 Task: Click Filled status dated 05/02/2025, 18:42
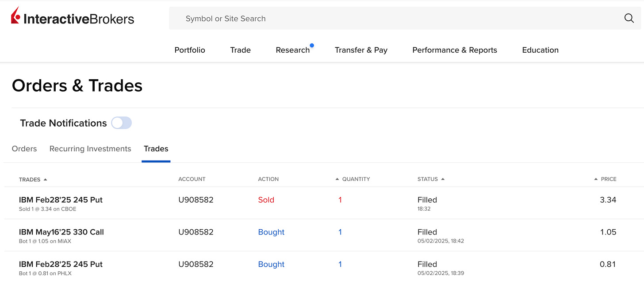click(427, 232)
